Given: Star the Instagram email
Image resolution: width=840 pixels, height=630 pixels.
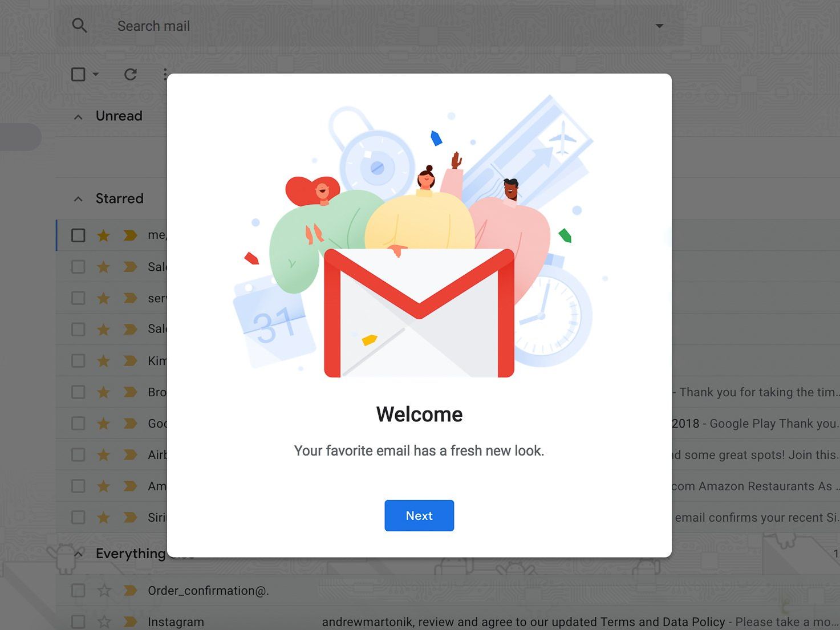Looking at the screenshot, I should 103,621.
